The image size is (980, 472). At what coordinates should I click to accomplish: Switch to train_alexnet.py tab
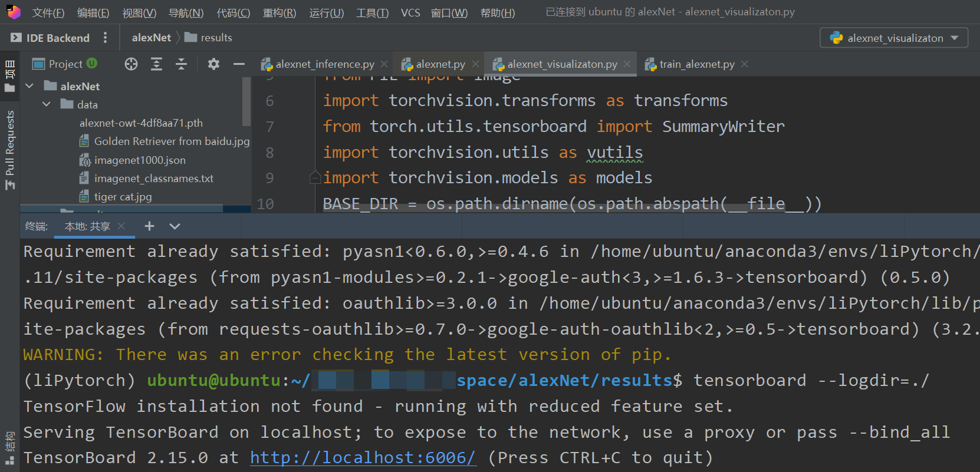click(x=690, y=64)
